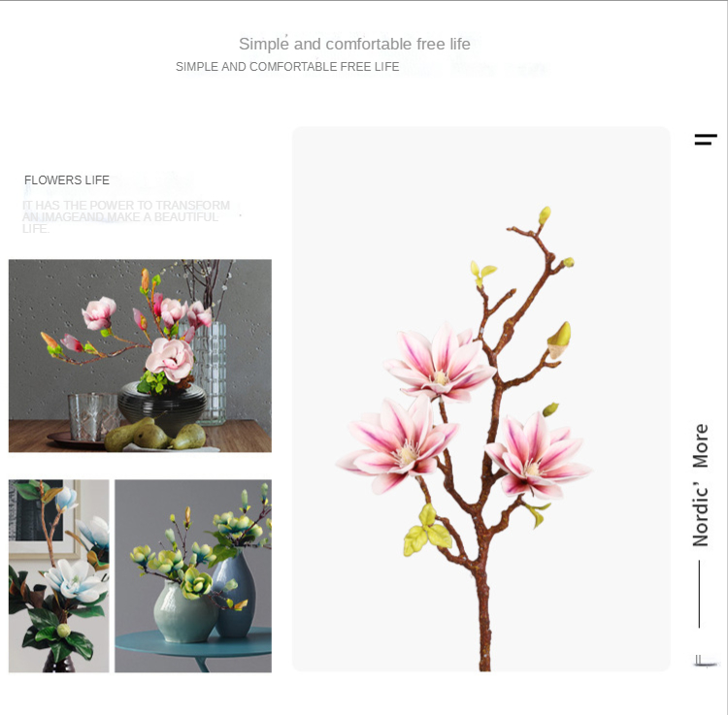Click the faded 'IT HAS THE POWER TO TRANSFORM' text
The height and width of the screenshot is (715, 728).
point(126,205)
